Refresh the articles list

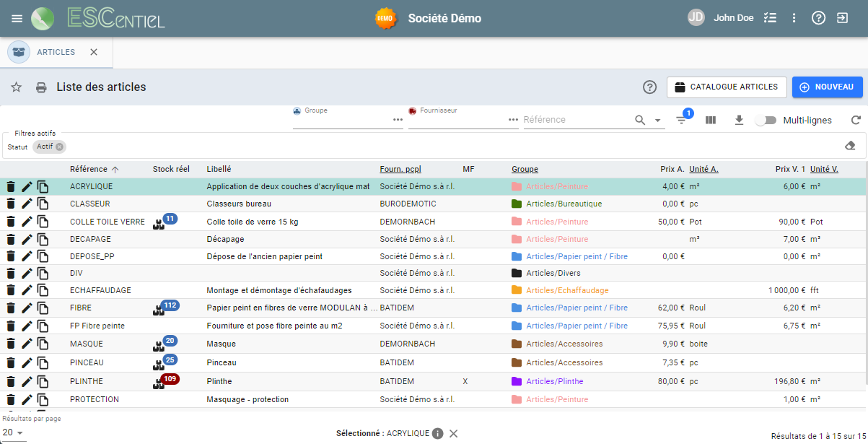pyautogui.click(x=856, y=121)
